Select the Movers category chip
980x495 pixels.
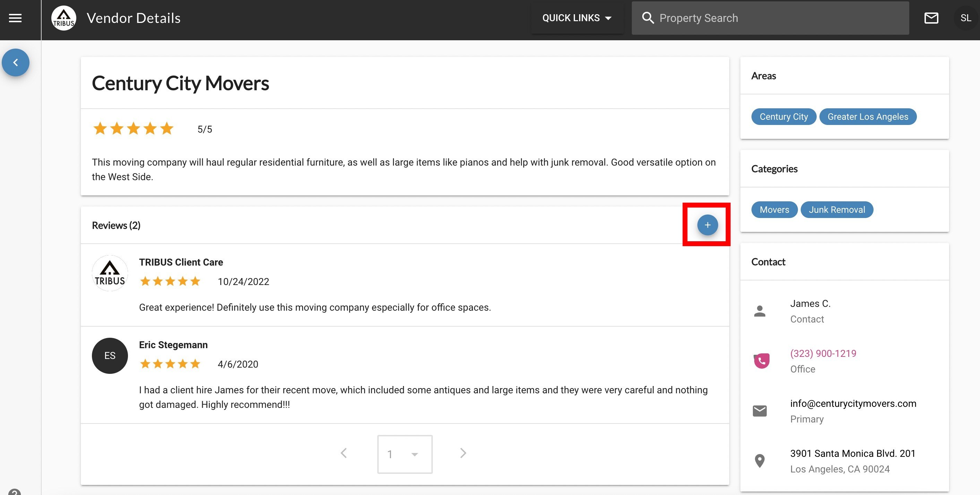tap(774, 209)
